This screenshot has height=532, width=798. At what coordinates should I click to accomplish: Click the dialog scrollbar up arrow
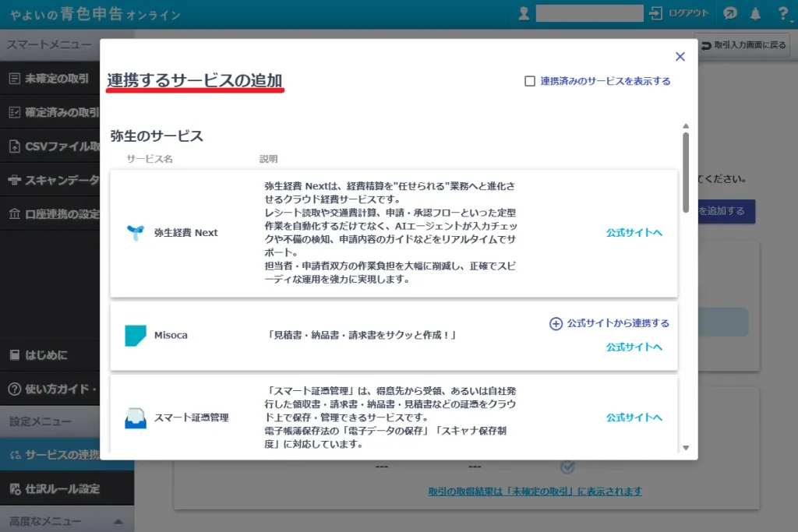click(x=686, y=126)
